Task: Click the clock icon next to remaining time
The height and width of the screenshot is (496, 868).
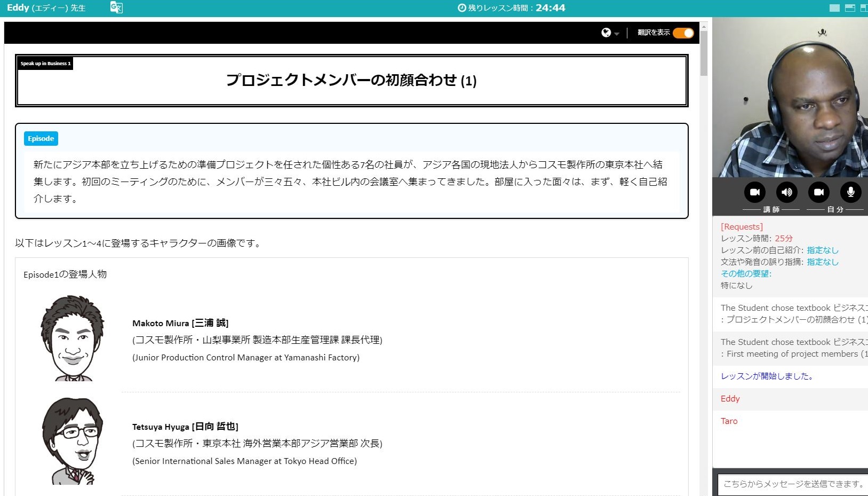Action: point(462,8)
